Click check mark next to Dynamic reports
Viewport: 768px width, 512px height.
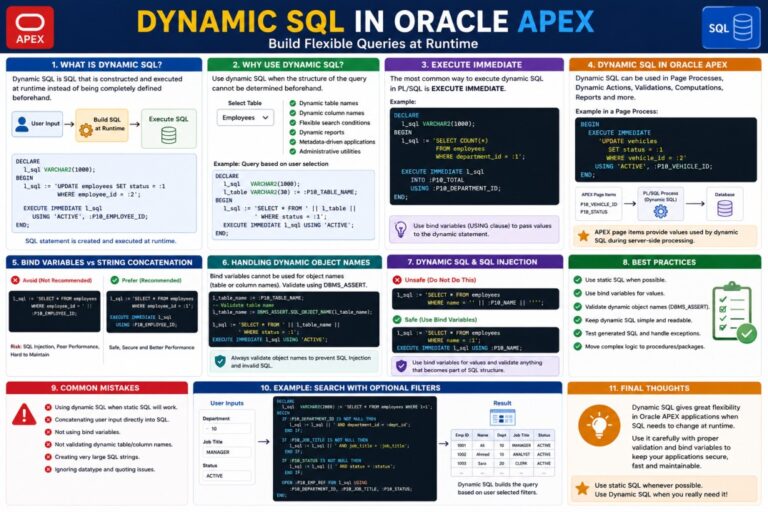pyautogui.click(x=292, y=132)
